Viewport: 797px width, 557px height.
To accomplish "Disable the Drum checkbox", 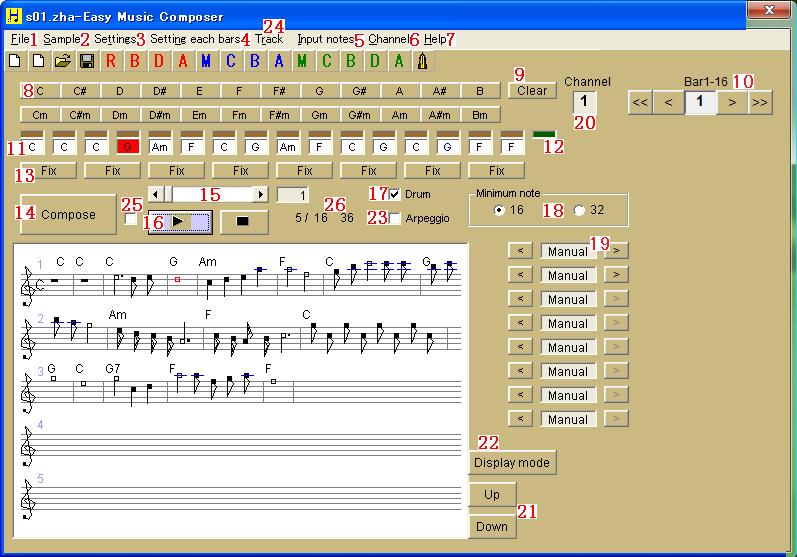I will [x=396, y=194].
